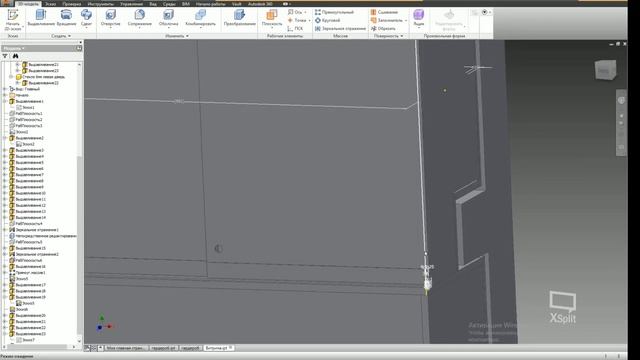640x360 pixels.
Task: Select the Сшивание (Stitch) surface tool
Action: click(384, 12)
